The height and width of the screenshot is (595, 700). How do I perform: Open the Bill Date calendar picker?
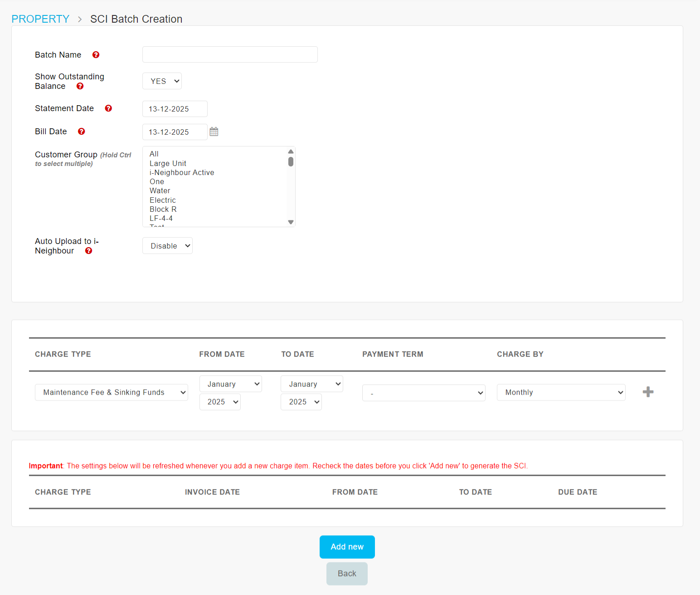(x=214, y=132)
